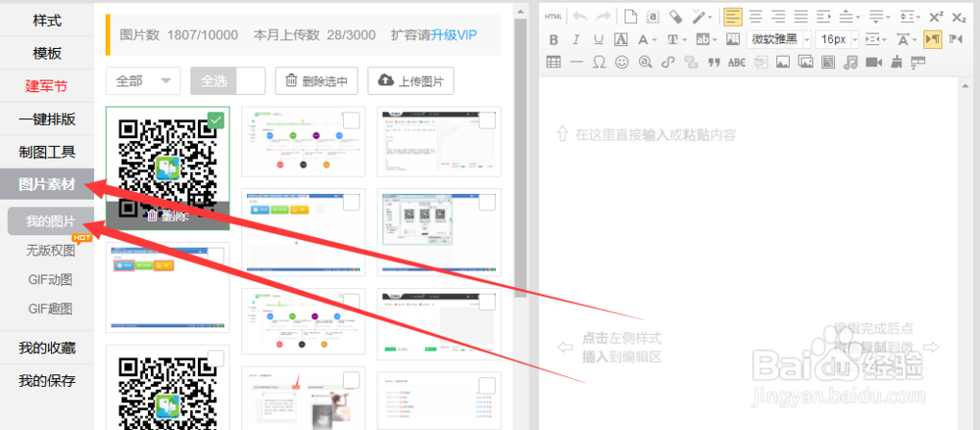The height and width of the screenshot is (430, 980).
Task: Open 制图工具 in the sidebar
Action: pos(47,152)
